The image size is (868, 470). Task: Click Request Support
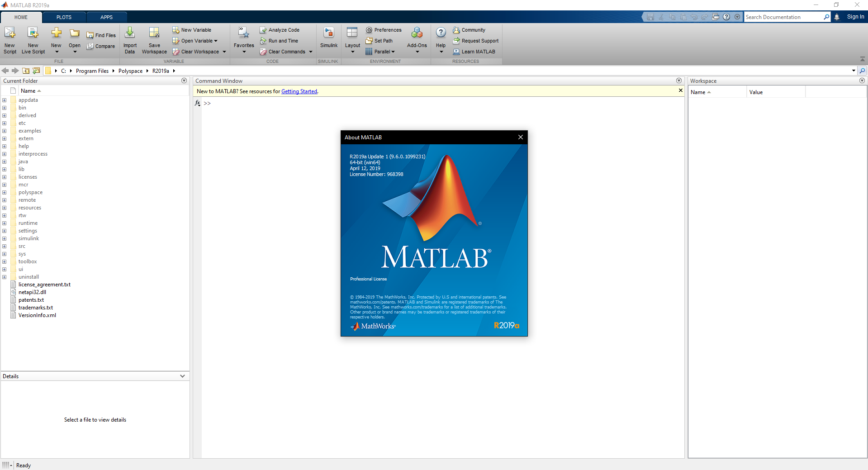pyautogui.click(x=476, y=41)
